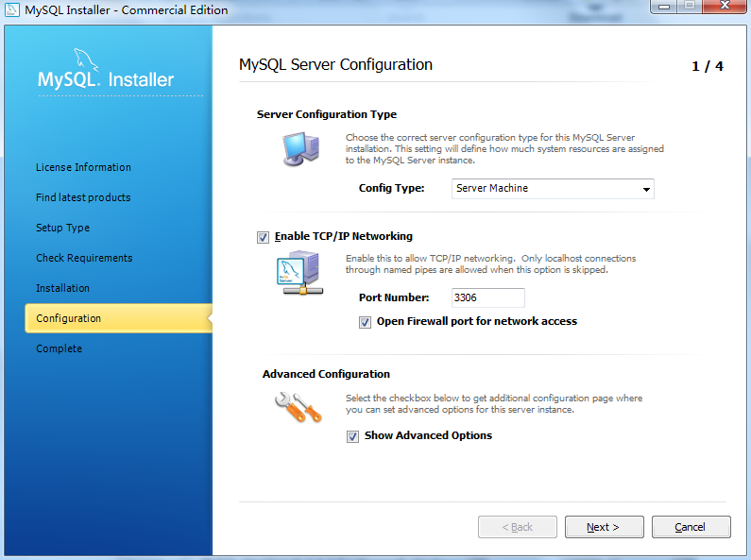Screen dimensions: 751x560
Task: Toggle Show Advanced Options checkbox
Action: (352, 436)
